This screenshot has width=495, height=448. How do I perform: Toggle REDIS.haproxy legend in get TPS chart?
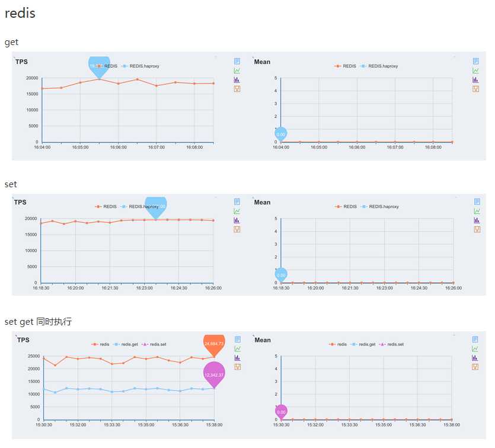tap(140, 66)
